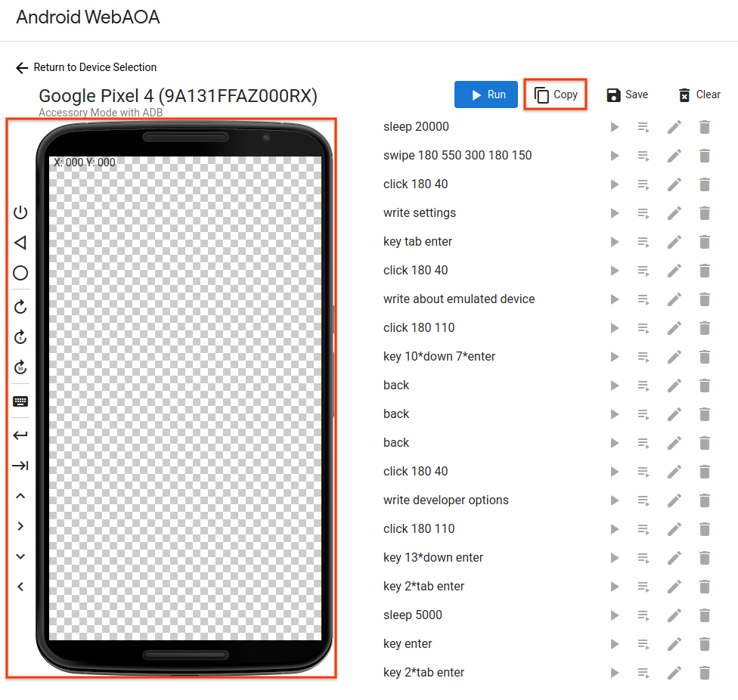Viewport: 738px width, 700px height.
Task: Edit the 'key 10*down 7*enter' command
Action: click(x=674, y=357)
